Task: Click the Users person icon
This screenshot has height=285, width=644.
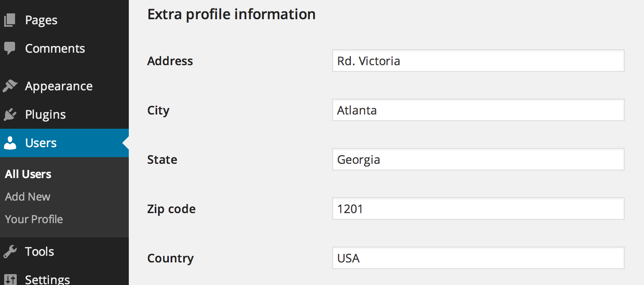Action: [10, 143]
